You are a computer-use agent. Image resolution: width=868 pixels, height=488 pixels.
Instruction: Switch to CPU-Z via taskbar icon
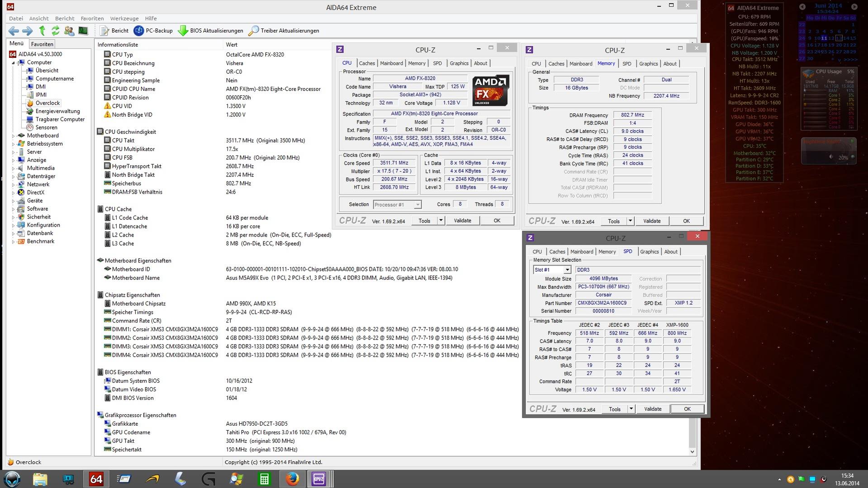click(x=319, y=479)
